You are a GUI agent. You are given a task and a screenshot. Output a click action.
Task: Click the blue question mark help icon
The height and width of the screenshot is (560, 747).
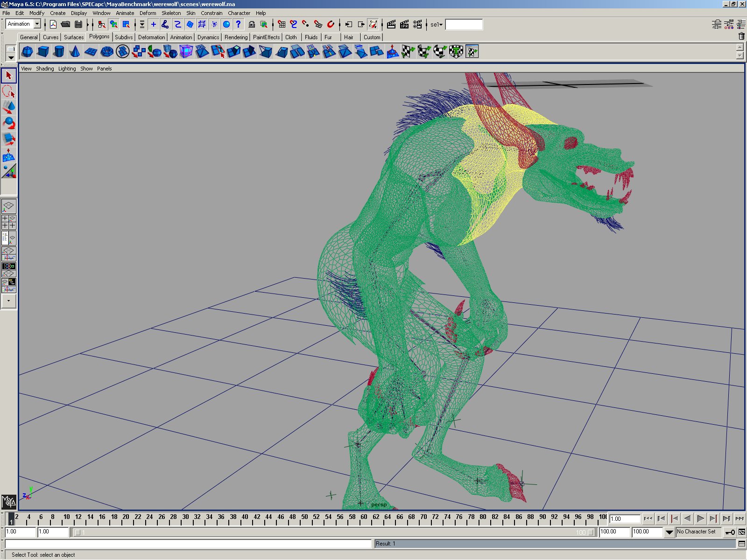pyautogui.click(x=239, y=24)
